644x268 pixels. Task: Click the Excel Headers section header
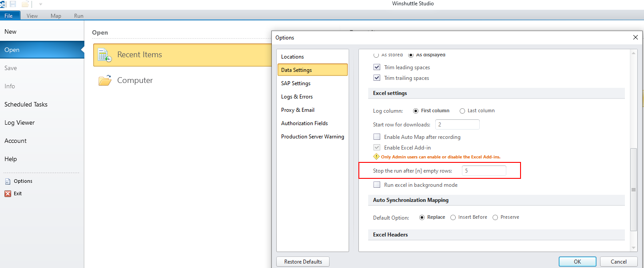click(x=496, y=235)
